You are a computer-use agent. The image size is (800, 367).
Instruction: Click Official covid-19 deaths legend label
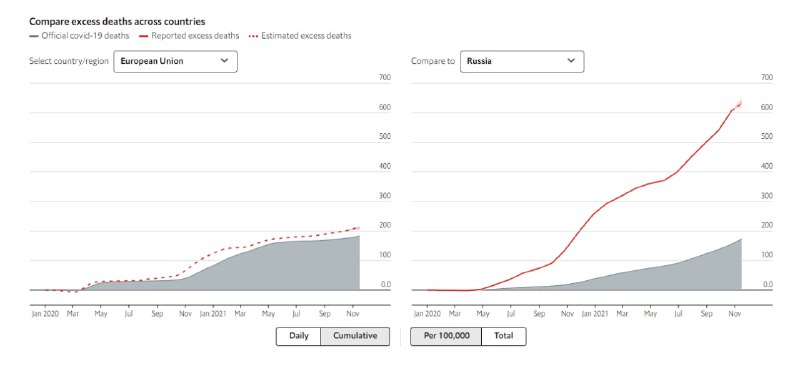[x=85, y=36]
